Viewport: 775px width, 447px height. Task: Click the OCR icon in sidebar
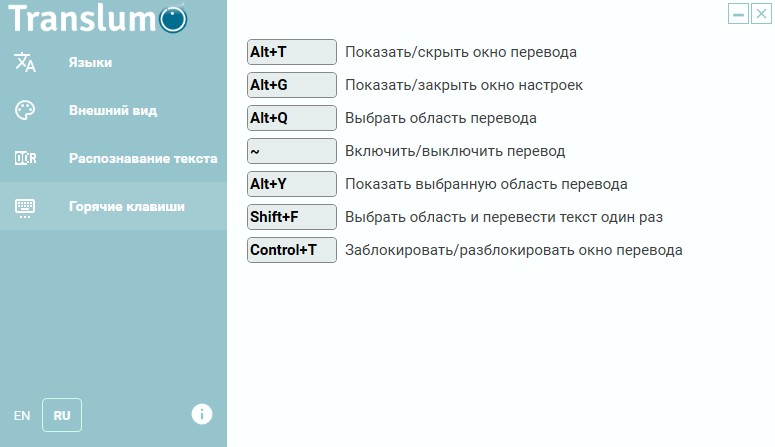[x=25, y=158]
